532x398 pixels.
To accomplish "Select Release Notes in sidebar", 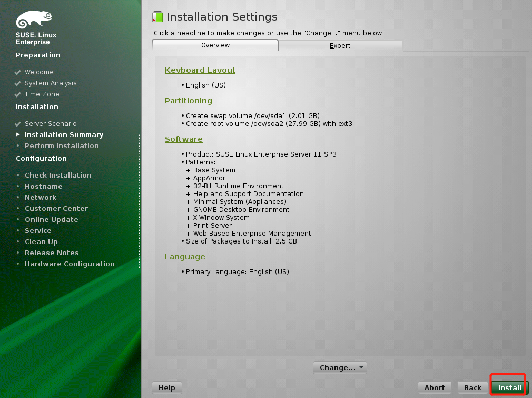I will pos(52,253).
